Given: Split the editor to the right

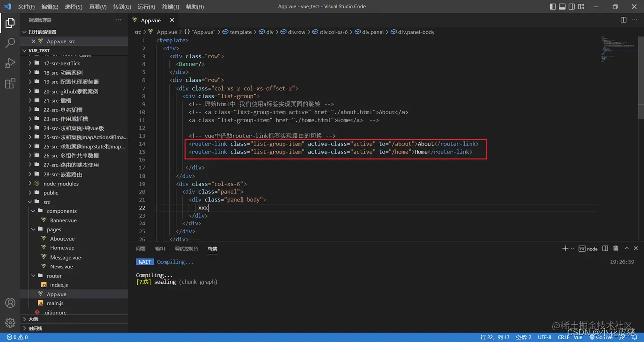Looking at the screenshot, I should [623, 20].
